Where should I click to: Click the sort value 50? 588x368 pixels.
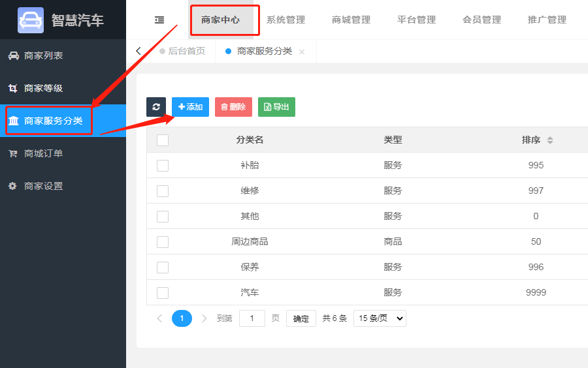(x=536, y=242)
